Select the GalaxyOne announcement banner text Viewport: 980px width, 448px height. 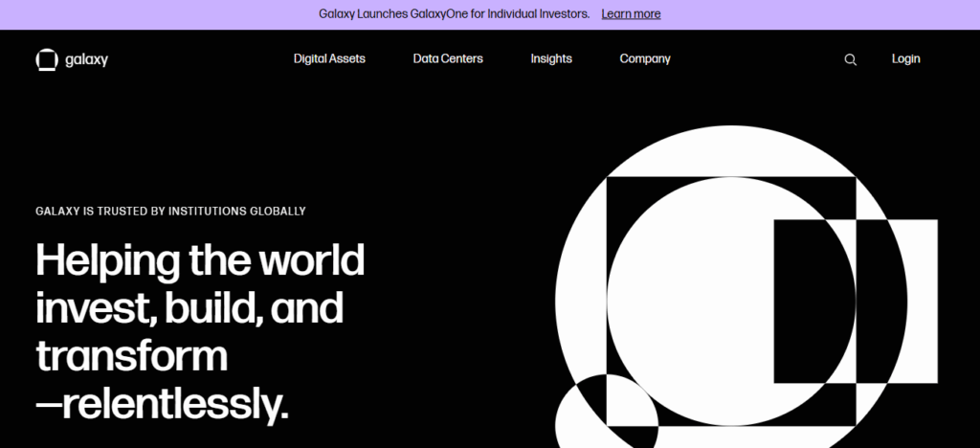[455, 13]
